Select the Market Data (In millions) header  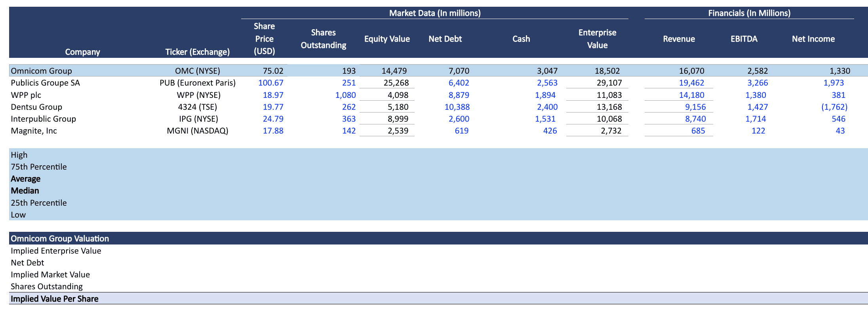pyautogui.click(x=435, y=13)
